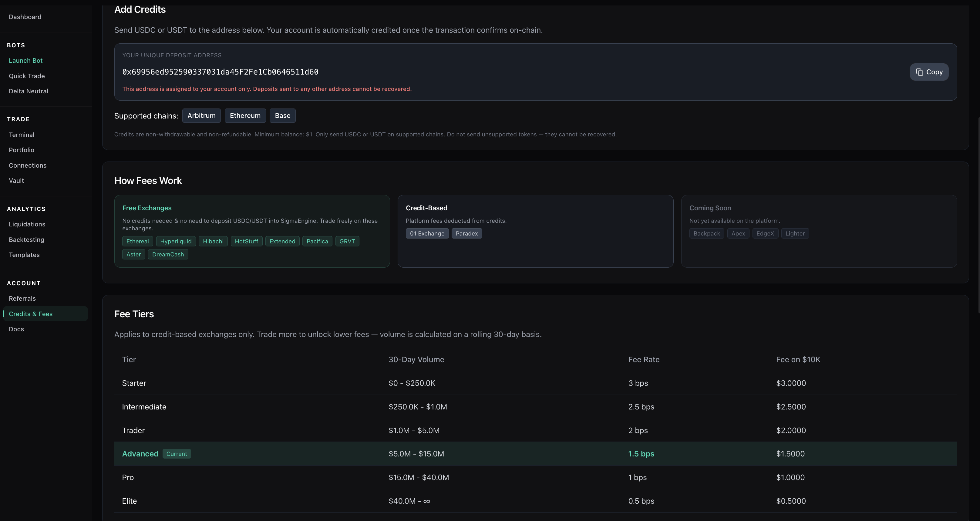Click the deposit address text
The height and width of the screenshot is (521, 980).
pyautogui.click(x=220, y=72)
